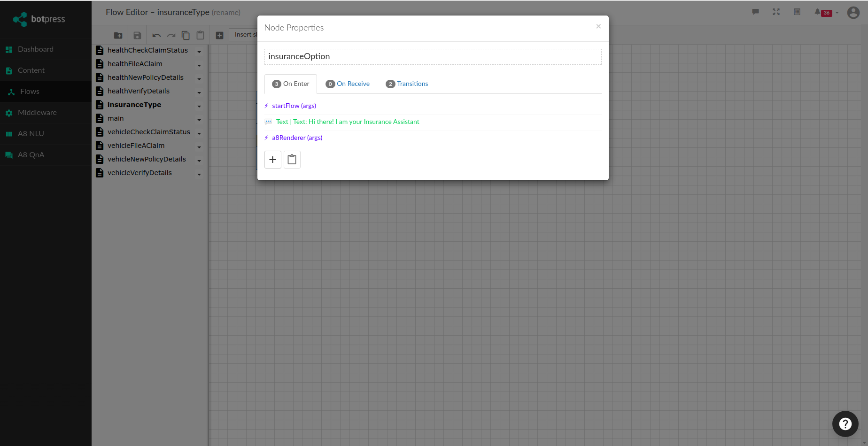Click the speech bubble icon beside Text action

coord(268,122)
